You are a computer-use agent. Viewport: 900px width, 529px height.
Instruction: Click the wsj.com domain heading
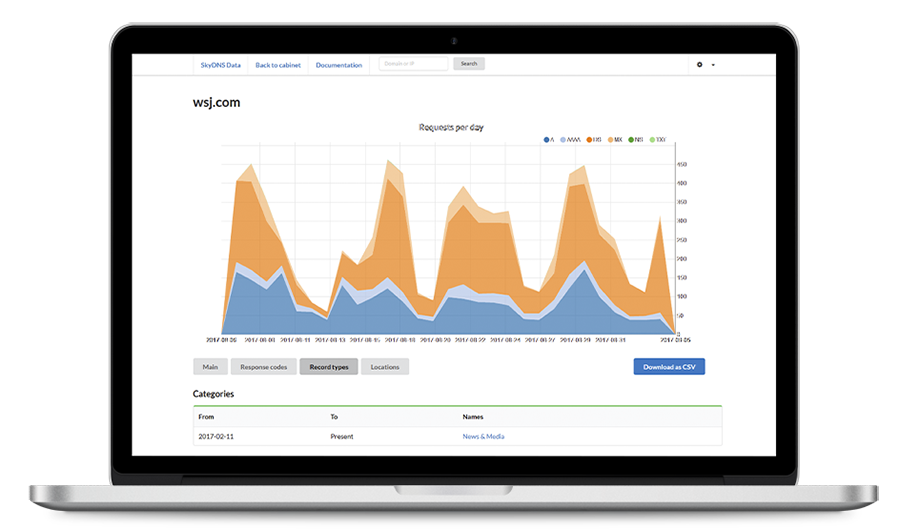(216, 103)
